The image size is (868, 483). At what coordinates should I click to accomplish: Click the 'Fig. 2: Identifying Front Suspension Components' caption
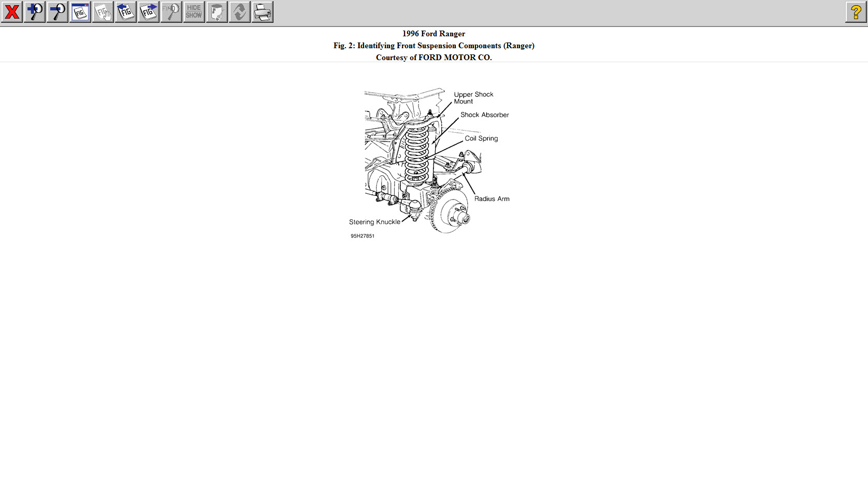pyautogui.click(x=434, y=46)
